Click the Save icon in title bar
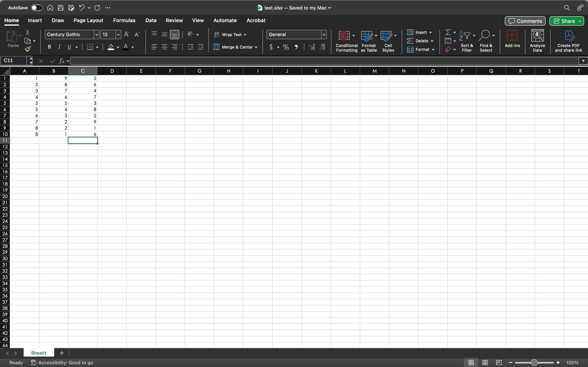The height and width of the screenshot is (367, 588). click(x=60, y=8)
